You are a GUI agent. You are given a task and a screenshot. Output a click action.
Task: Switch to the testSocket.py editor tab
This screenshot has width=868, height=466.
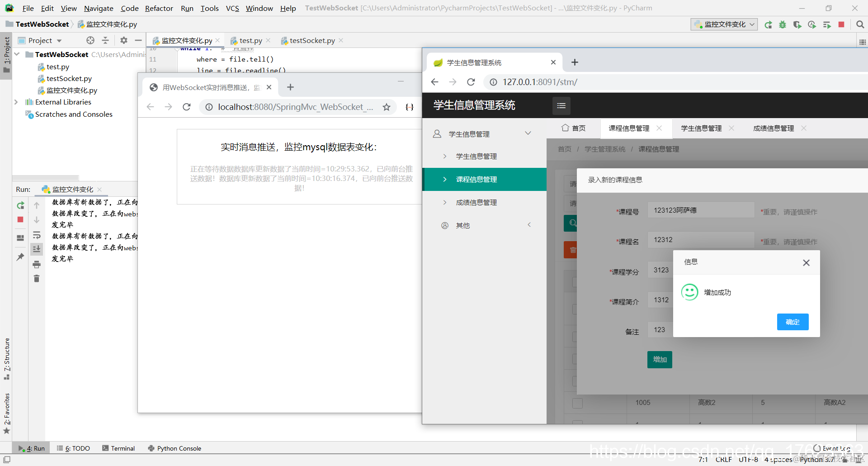tap(312, 40)
